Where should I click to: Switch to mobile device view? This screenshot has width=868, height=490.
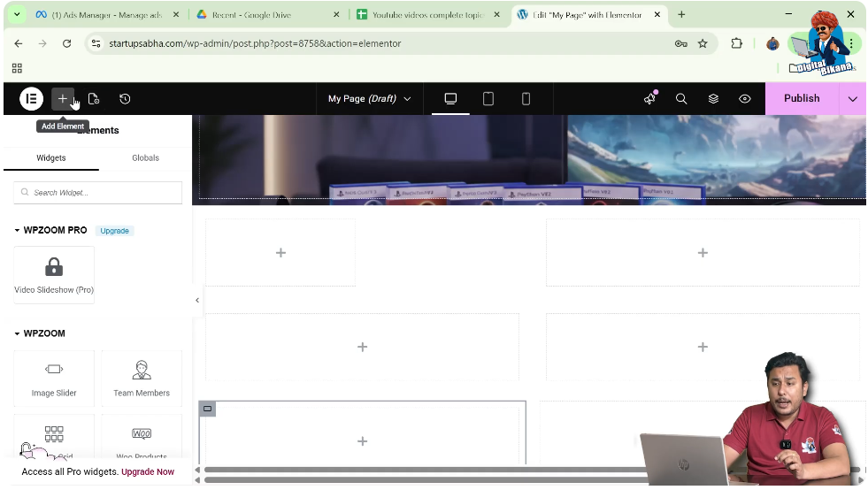pyautogui.click(x=526, y=98)
